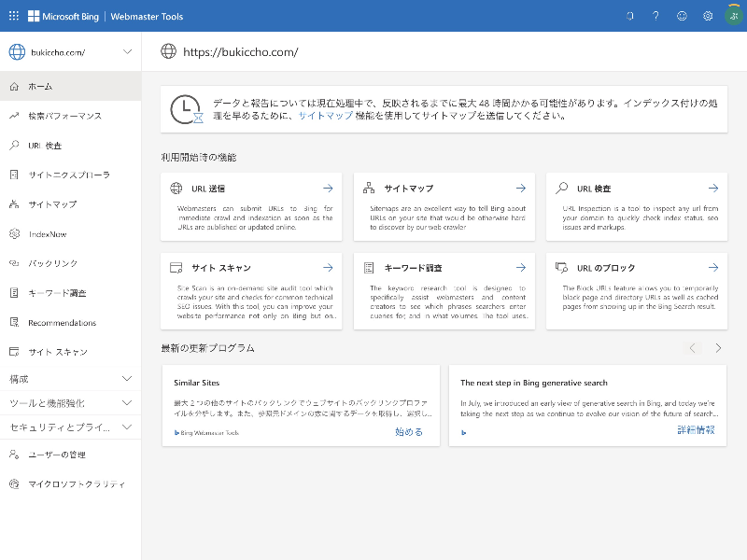This screenshot has height=560, width=747.
Task: Click the 検索パフォーマンス chart icon
Action: 14,116
